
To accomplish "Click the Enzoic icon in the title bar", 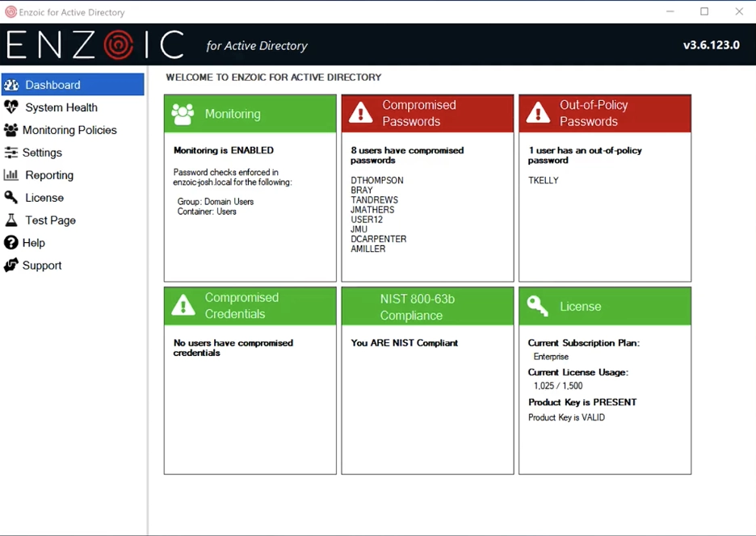I will 10,11.
